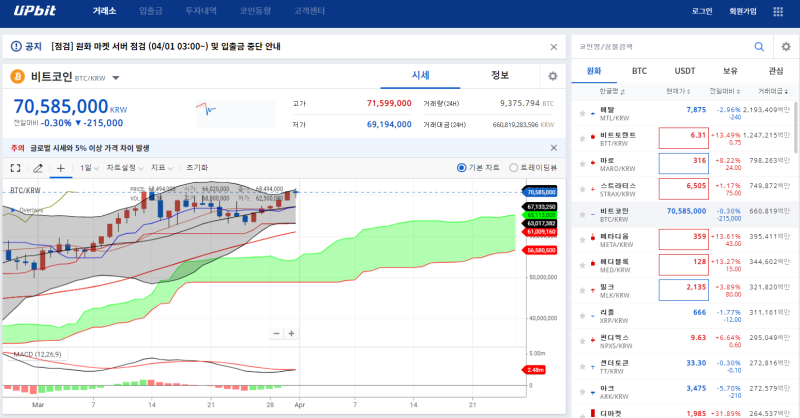The width and height of the screenshot is (800, 418).
Task: Select 트레이딩뷰 radio button
Action: (514, 167)
